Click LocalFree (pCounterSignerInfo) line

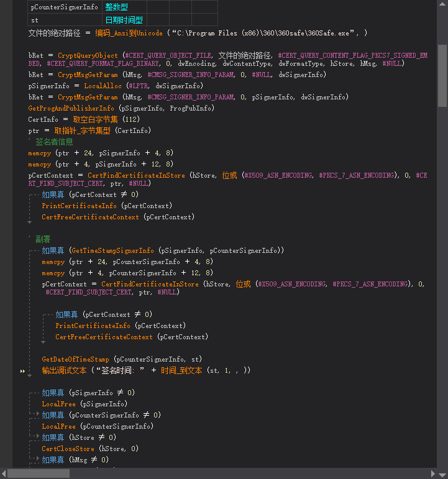[98, 426]
